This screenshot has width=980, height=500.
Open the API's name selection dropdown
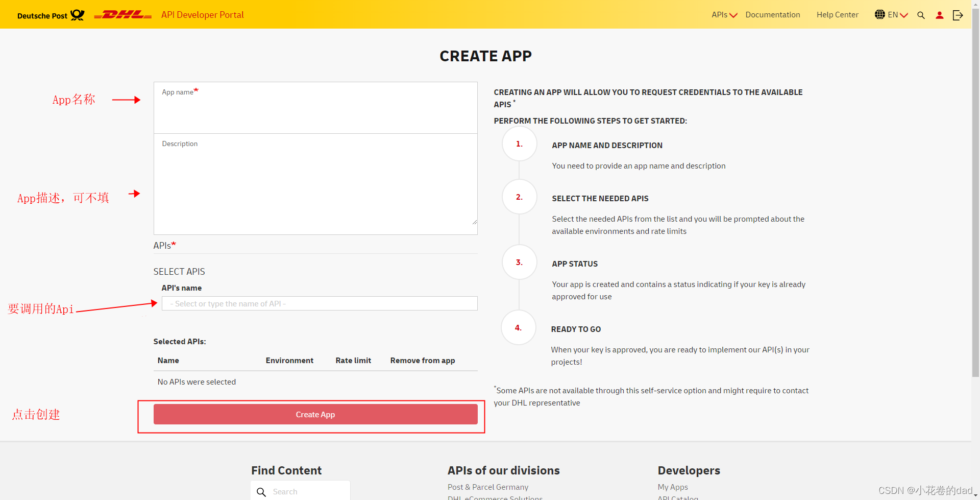point(319,303)
